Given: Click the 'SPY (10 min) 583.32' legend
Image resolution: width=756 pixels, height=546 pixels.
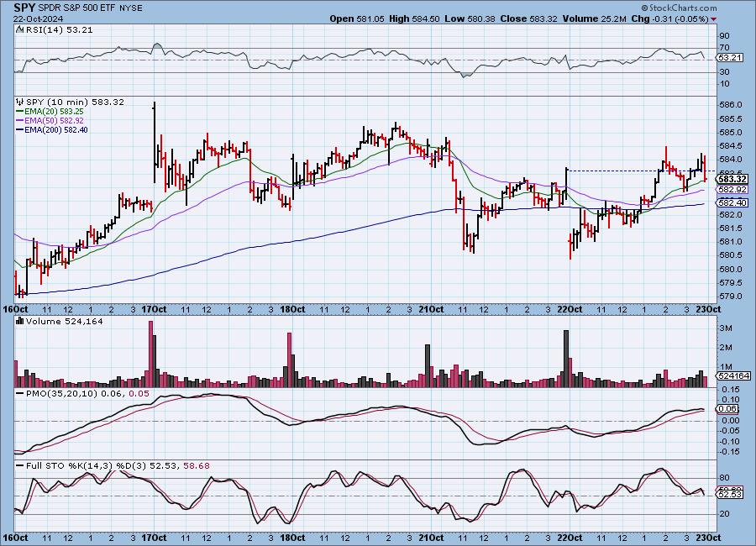Looking at the screenshot, I should (75, 102).
